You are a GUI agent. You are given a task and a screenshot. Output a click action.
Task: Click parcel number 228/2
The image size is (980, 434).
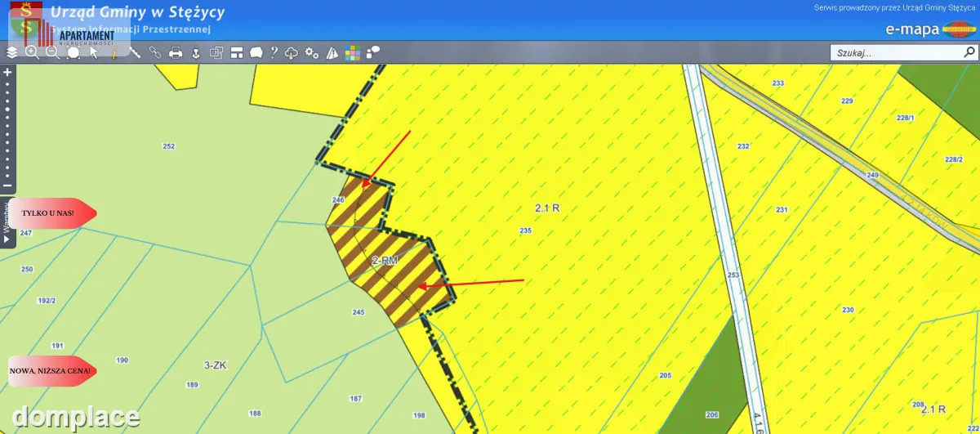(954, 159)
